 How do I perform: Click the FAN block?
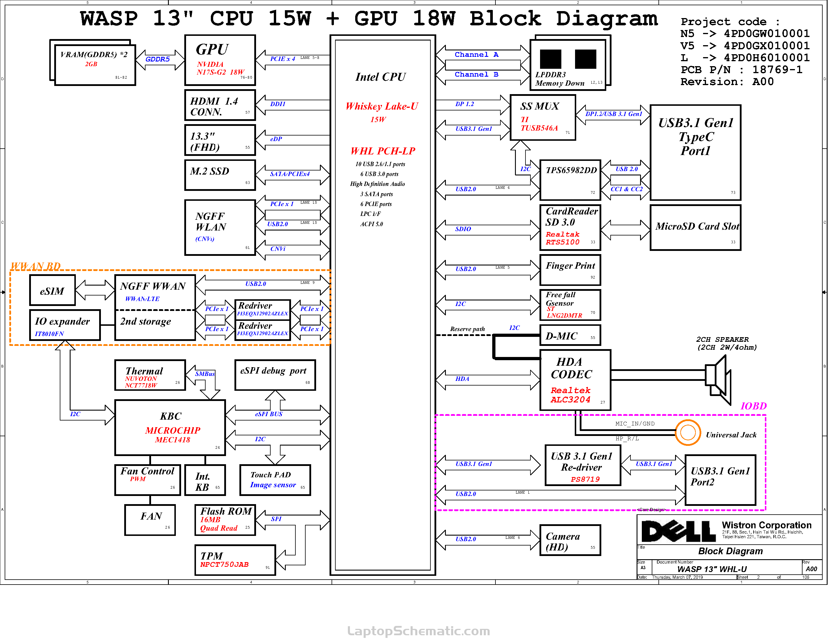click(150, 520)
